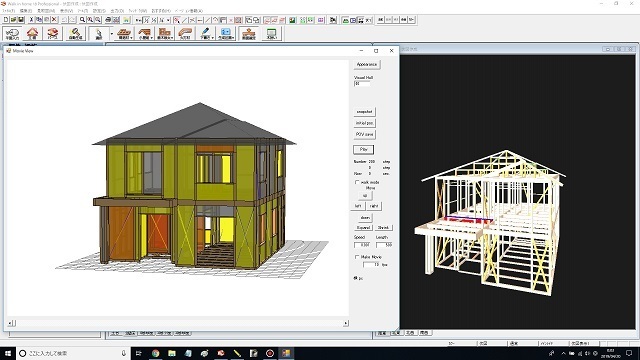640x360 pixels.
Task: Enable the walk mode checkbox
Action: pos(357,182)
